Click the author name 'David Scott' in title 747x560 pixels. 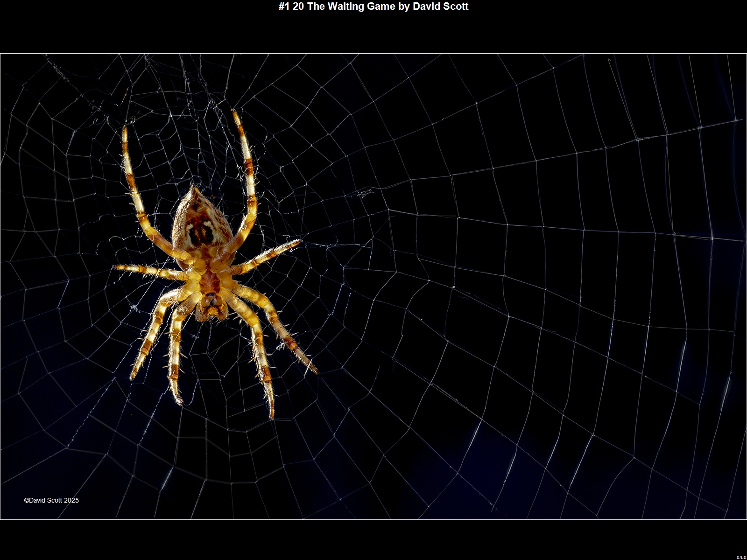[440, 7]
